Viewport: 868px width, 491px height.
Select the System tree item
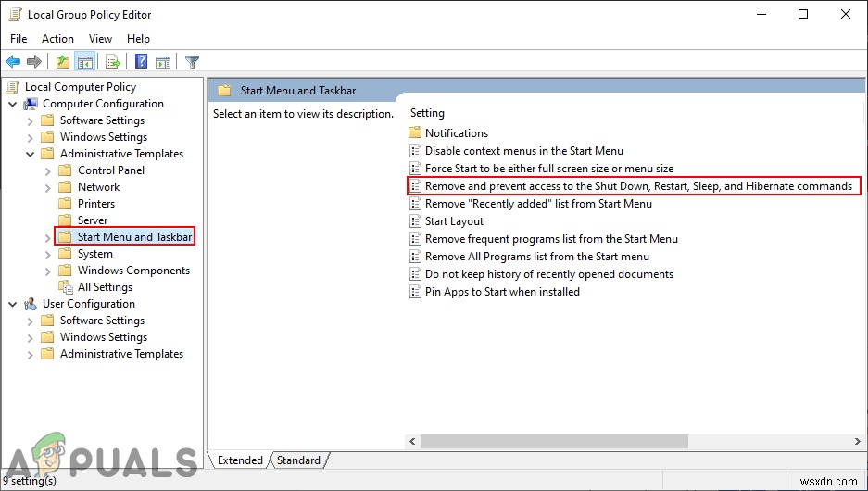[x=94, y=254]
